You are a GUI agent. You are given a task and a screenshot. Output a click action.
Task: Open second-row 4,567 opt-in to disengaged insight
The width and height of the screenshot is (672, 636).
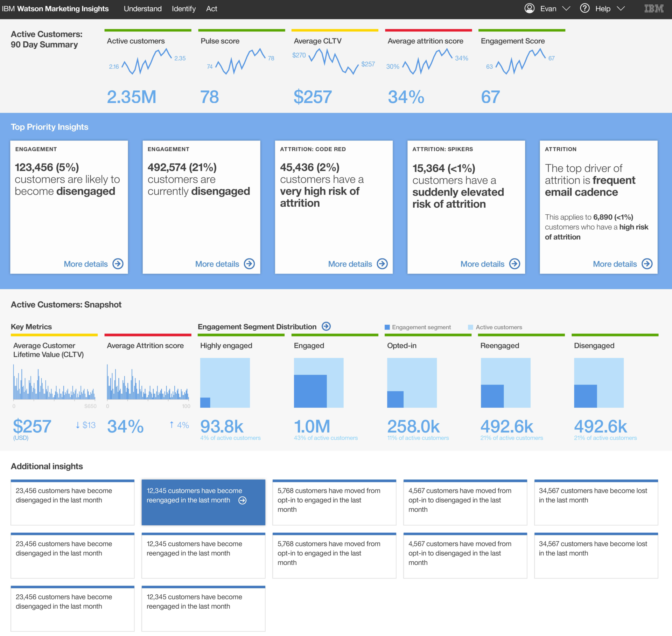point(465,555)
